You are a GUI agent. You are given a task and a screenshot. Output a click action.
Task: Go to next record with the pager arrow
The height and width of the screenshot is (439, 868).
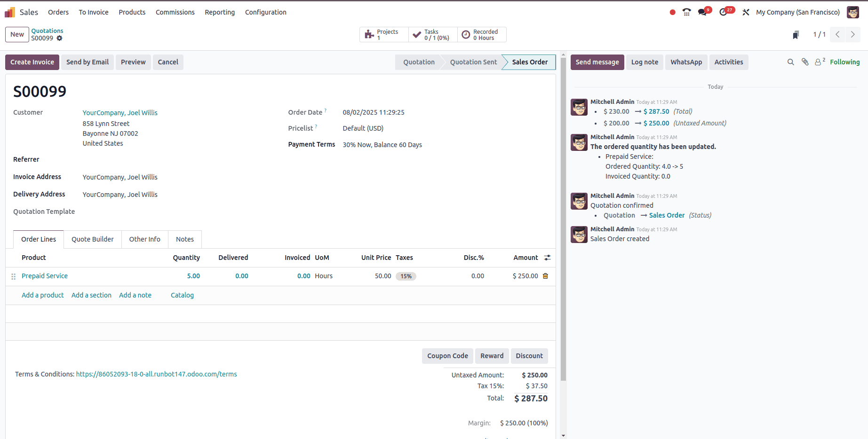point(853,34)
